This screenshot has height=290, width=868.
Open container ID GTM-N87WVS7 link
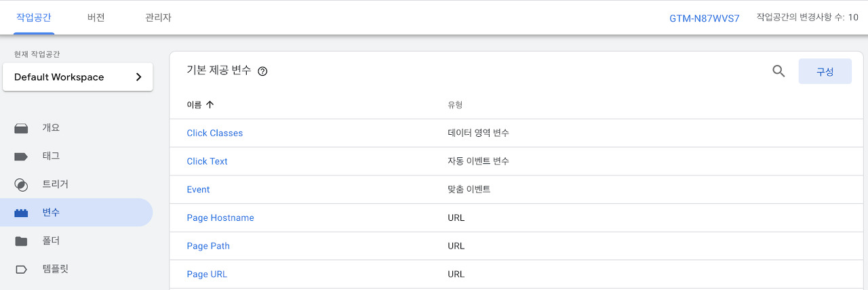pos(705,18)
